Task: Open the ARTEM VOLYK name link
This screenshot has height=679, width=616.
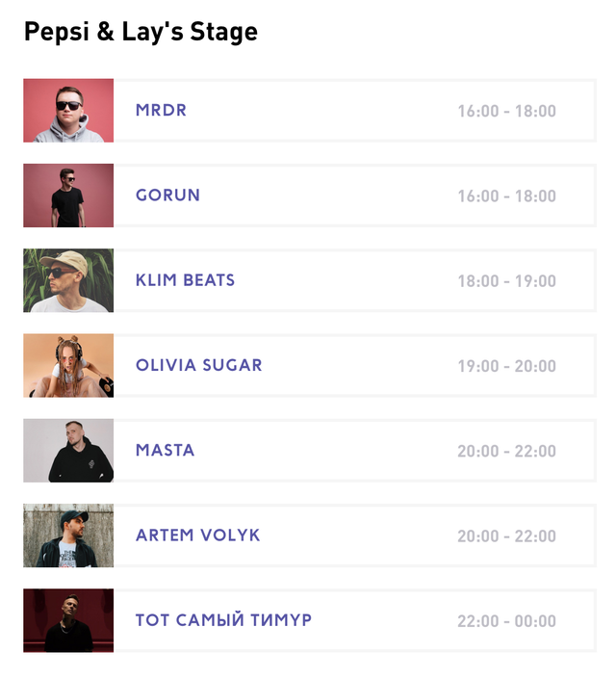Action: (197, 535)
